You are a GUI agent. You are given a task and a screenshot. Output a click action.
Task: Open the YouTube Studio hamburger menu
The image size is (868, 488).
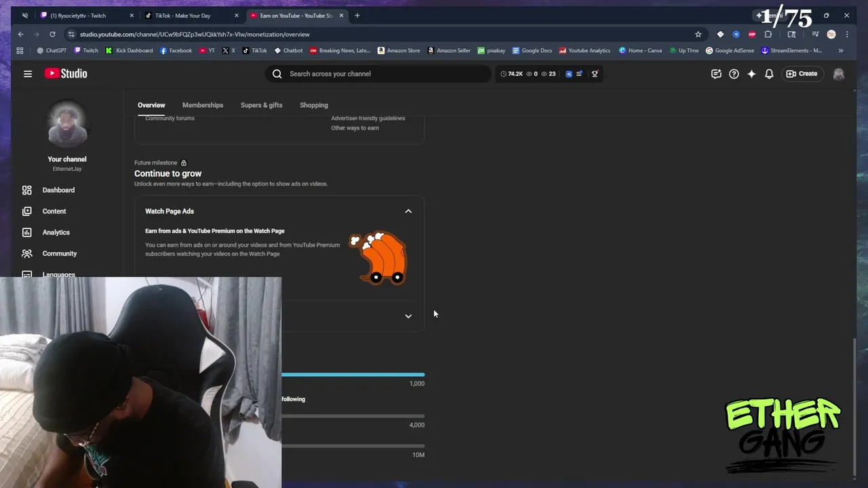pos(28,74)
